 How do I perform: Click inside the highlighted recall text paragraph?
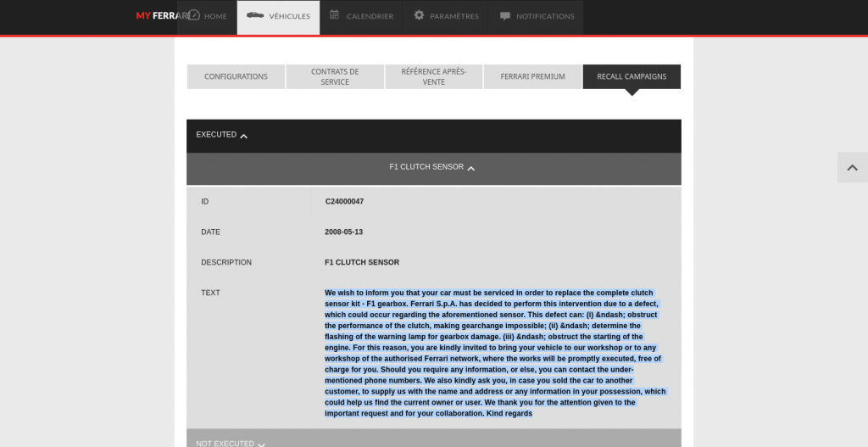492,353
